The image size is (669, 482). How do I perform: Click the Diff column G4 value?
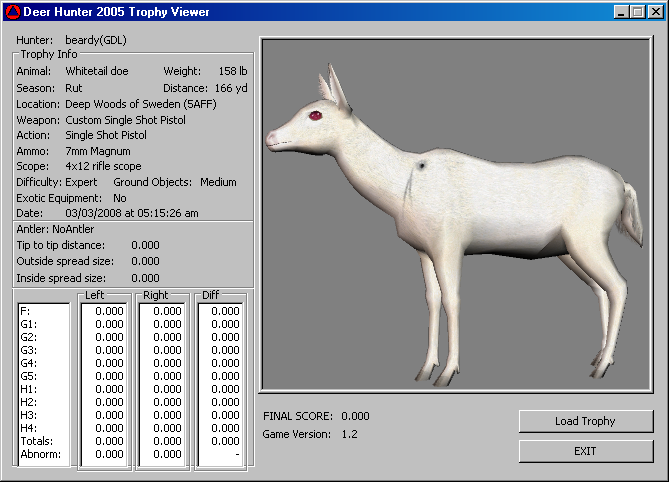225,363
